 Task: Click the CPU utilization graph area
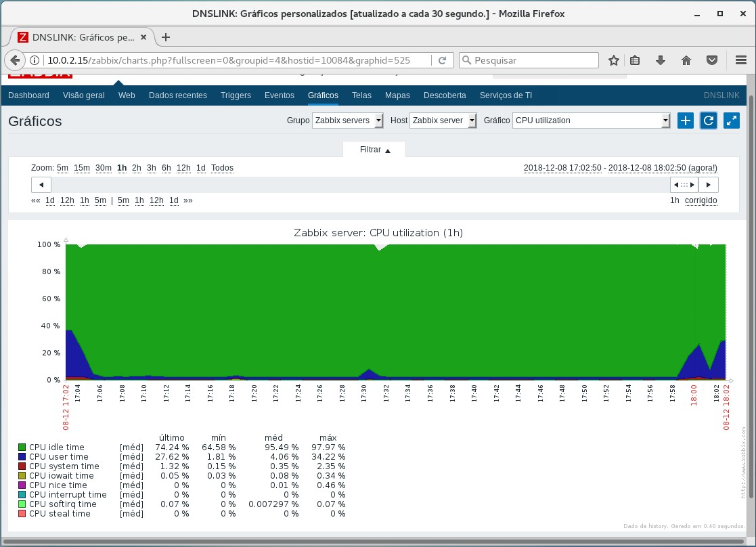coord(395,312)
